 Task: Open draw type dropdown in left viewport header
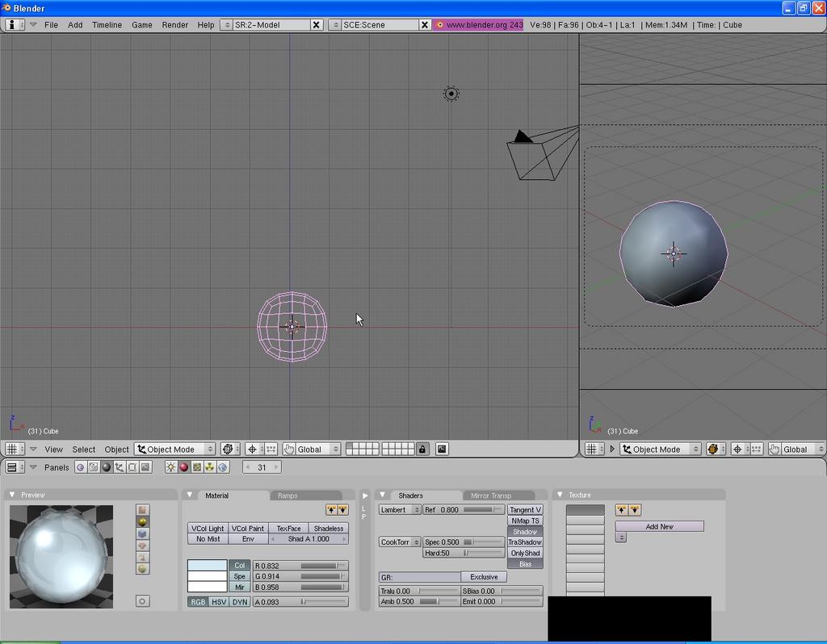coord(230,449)
